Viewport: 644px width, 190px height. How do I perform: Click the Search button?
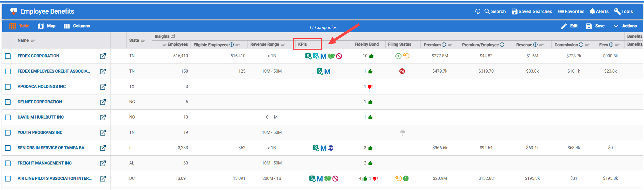pos(495,11)
